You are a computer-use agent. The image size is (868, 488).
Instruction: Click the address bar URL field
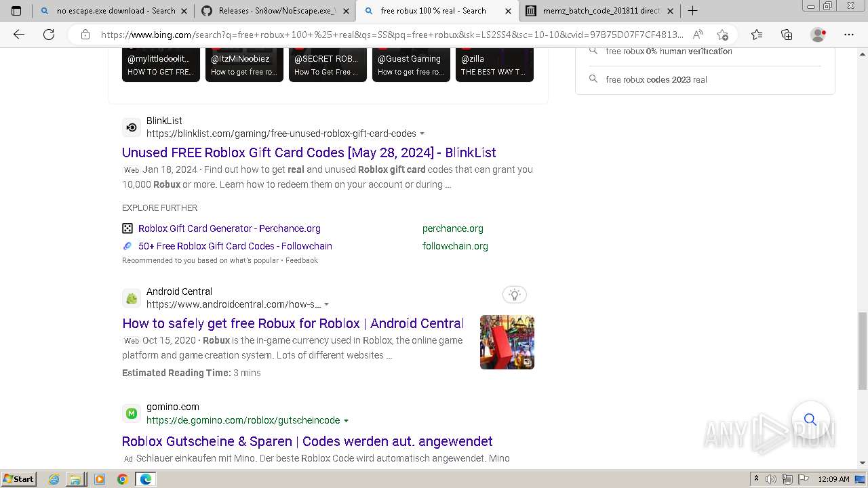(x=392, y=35)
